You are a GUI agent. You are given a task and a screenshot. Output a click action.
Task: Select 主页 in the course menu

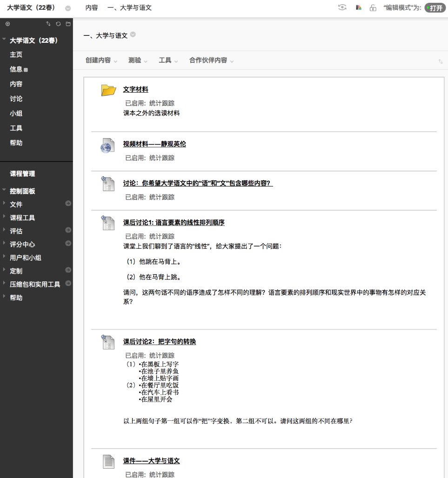[x=16, y=54]
